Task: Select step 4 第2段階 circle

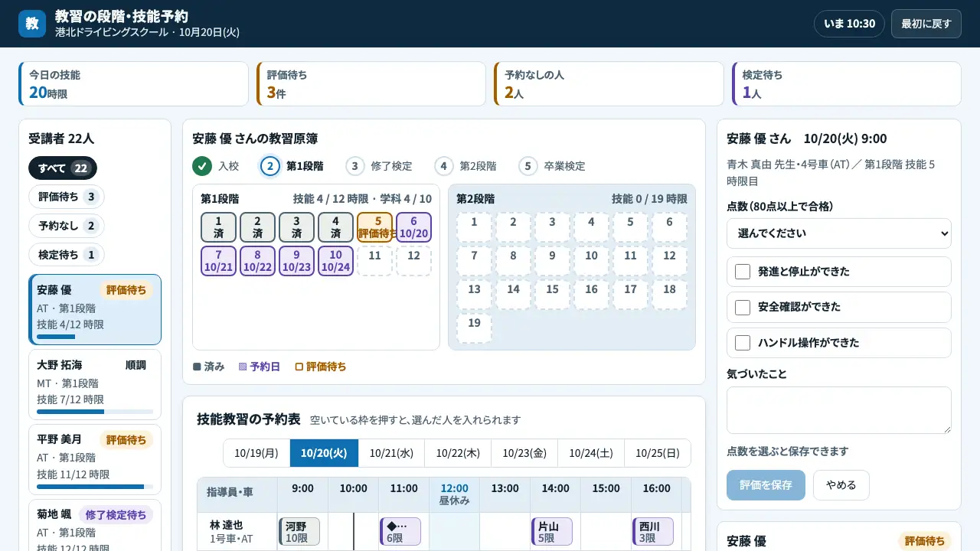Action: 444,166
